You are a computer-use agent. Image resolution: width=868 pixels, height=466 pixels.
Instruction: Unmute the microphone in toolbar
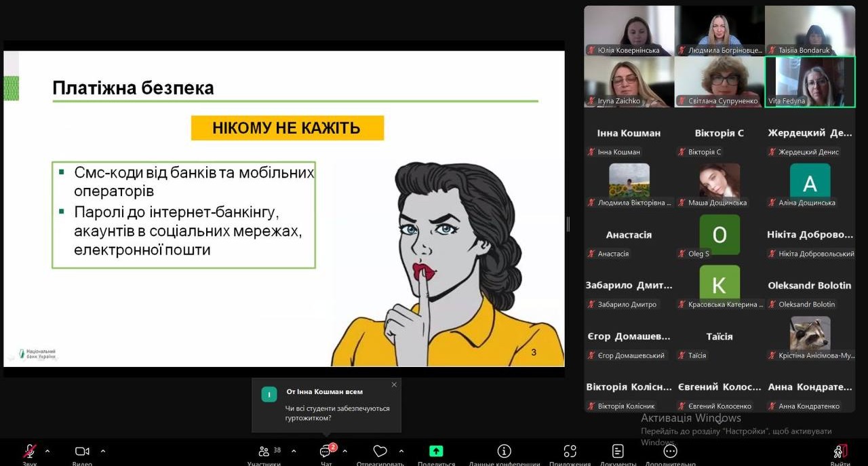(29, 452)
